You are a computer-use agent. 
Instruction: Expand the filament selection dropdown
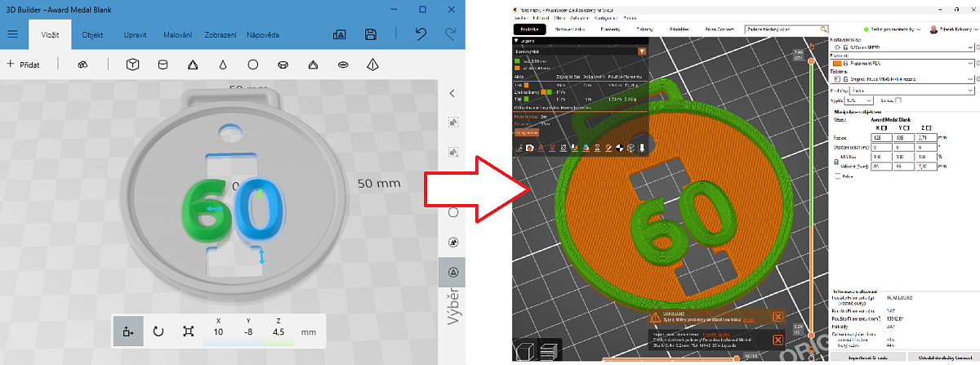coord(970,62)
